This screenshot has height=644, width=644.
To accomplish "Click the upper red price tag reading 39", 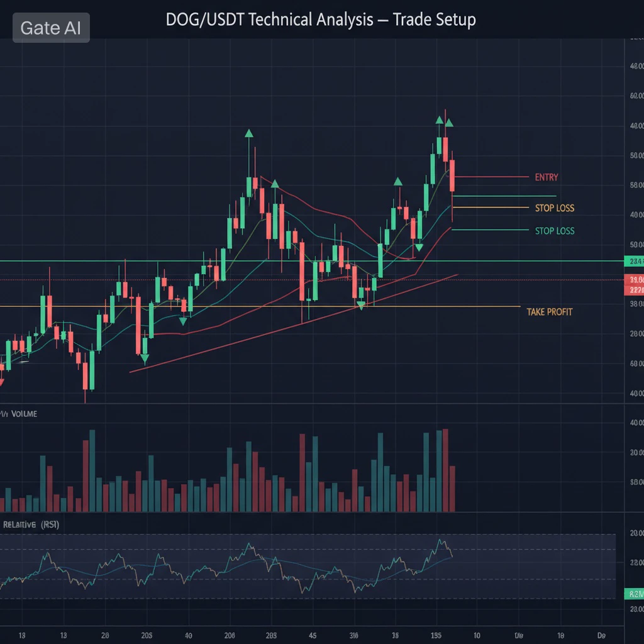I will [634, 280].
